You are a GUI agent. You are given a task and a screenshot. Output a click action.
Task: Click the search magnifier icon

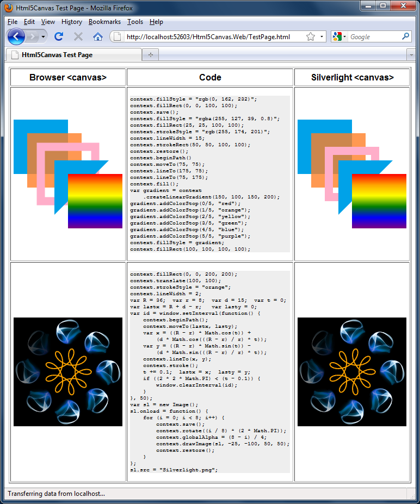pyautogui.click(x=406, y=36)
